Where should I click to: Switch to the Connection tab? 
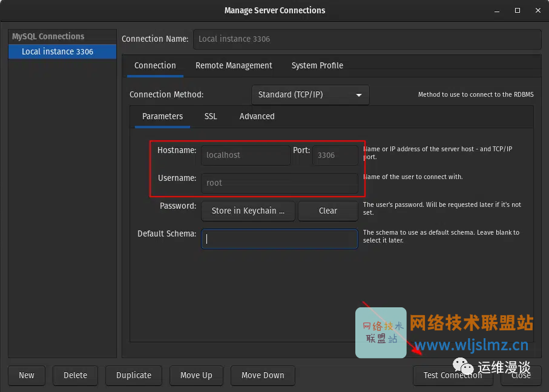155,65
